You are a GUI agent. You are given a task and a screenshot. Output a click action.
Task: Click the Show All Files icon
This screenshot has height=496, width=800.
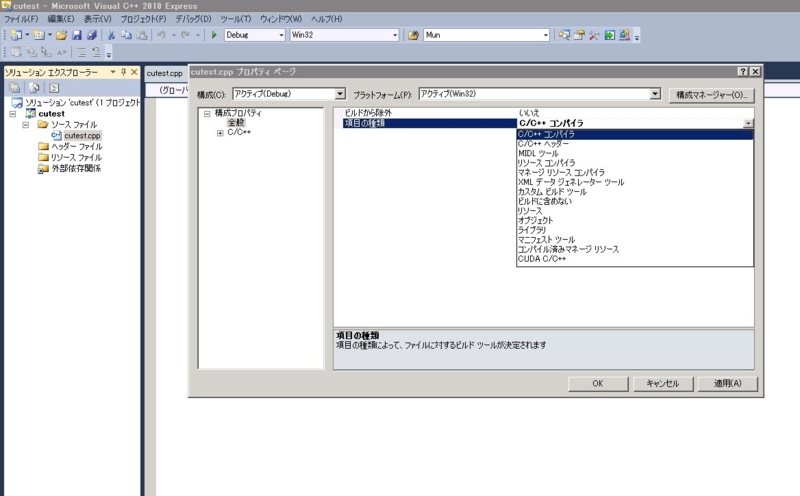(34, 88)
